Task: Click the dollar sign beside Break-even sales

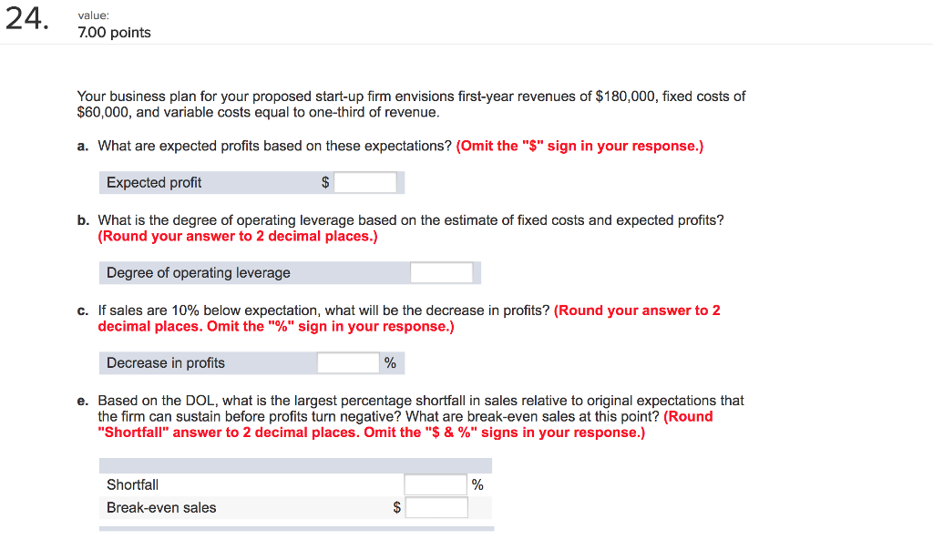Action: click(396, 506)
